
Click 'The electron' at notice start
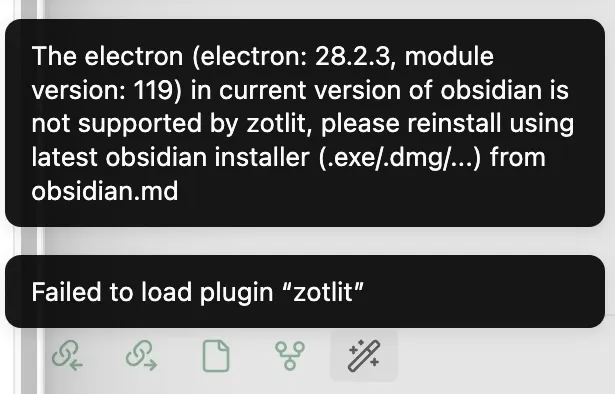pyautogui.click(x=107, y=56)
